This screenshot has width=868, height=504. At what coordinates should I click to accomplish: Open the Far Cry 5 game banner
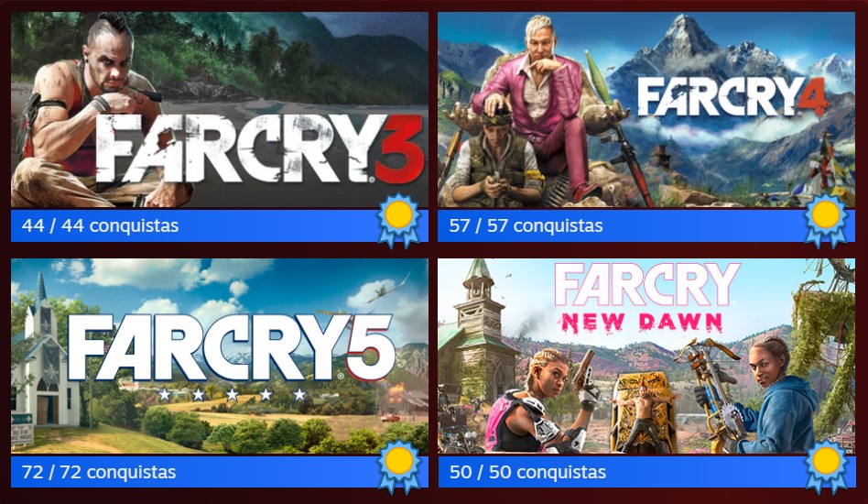click(x=220, y=356)
